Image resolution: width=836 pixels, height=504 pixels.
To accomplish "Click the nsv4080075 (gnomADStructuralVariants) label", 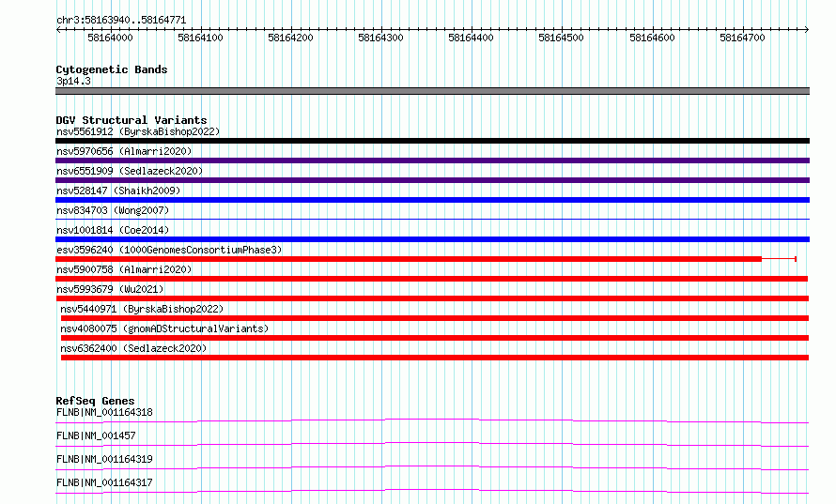I will pyautogui.click(x=164, y=328).
